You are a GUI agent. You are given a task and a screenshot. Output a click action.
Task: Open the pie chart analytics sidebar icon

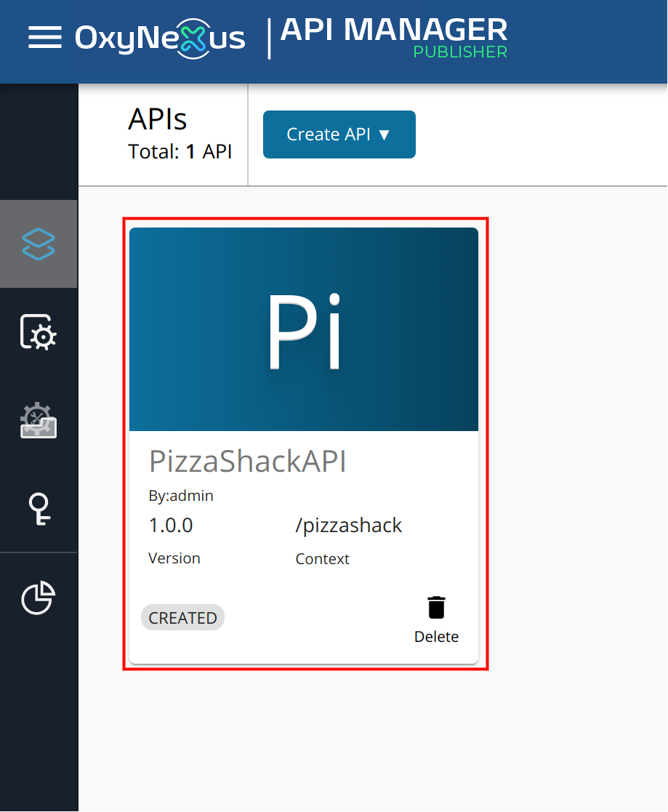(39, 598)
